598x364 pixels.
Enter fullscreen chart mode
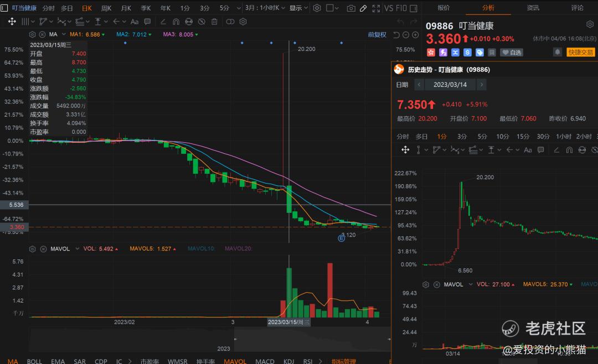point(376,8)
